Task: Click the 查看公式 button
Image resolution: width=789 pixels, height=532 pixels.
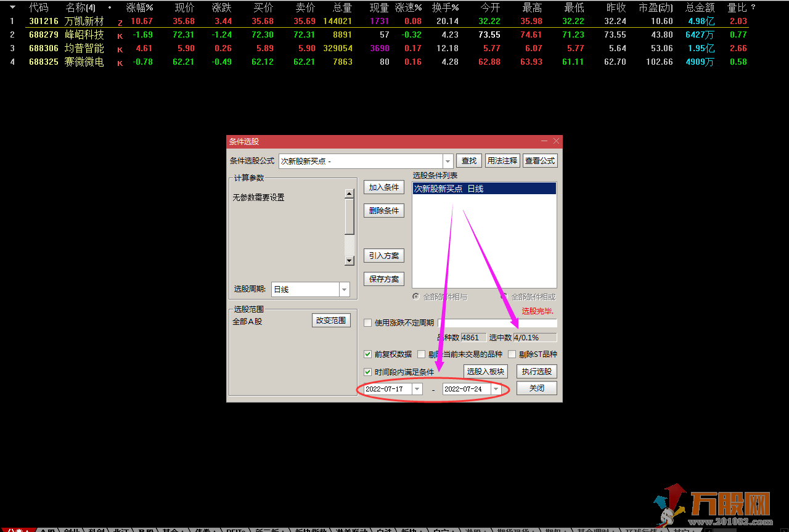Action: [541, 161]
